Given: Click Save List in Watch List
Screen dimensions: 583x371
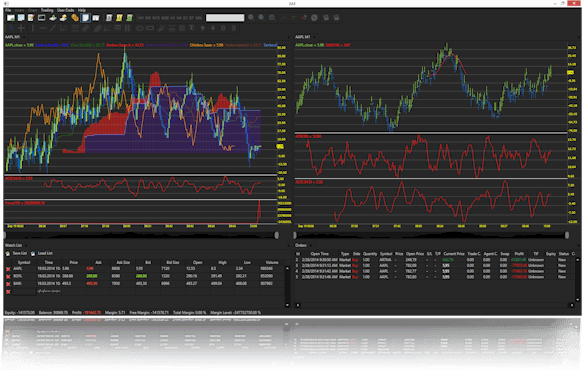Looking at the screenshot, I should click(x=17, y=254).
